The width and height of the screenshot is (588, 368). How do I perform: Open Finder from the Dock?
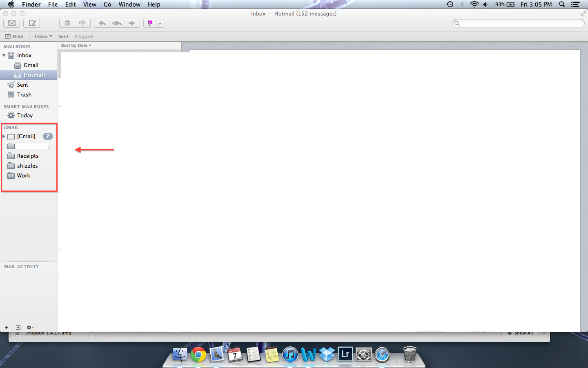(180, 354)
